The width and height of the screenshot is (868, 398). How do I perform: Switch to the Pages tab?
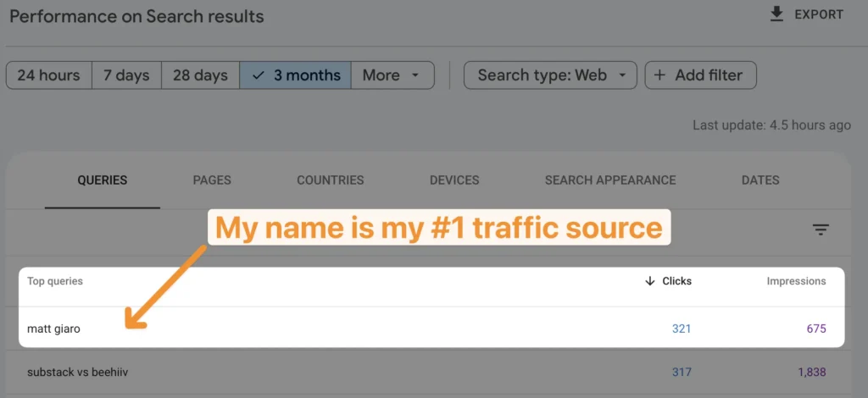(212, 180)
